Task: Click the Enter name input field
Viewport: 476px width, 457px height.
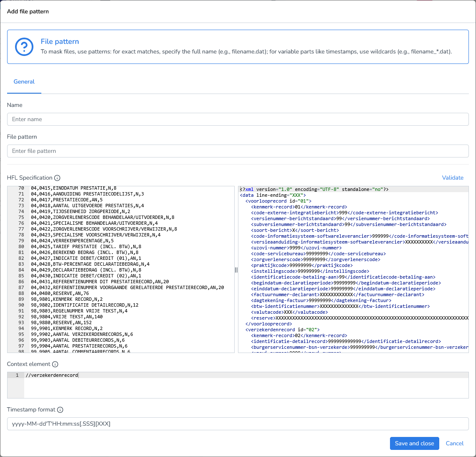Action: (238, 119)
